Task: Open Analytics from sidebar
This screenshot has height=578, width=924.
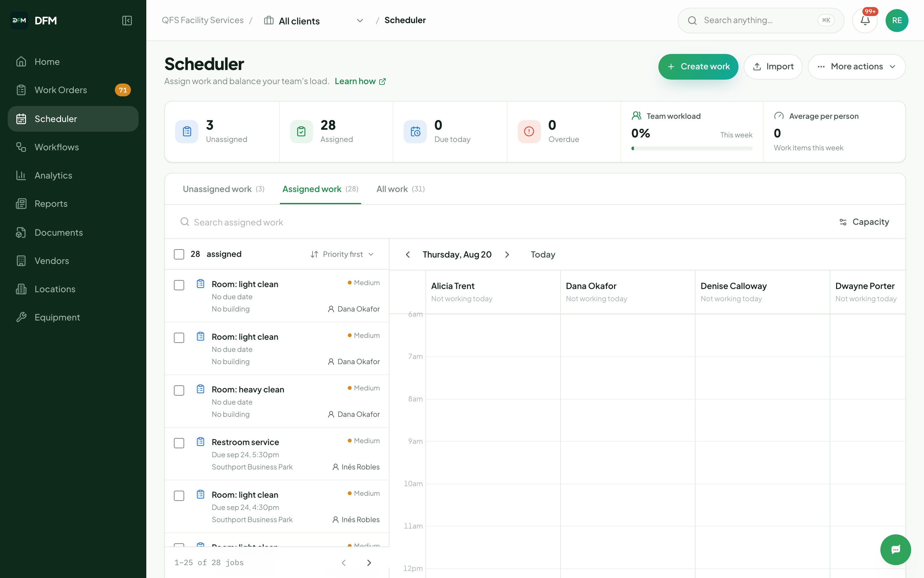Action: pyautogui.click(x=73, y=175)
